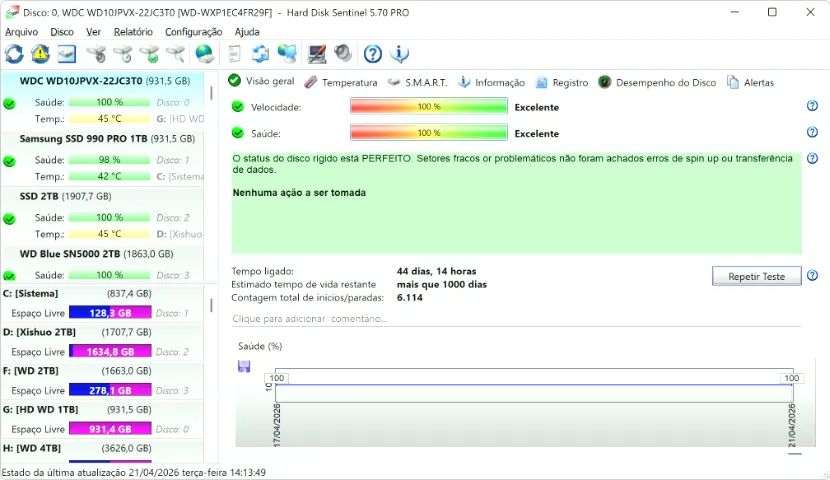The width and height of the screenshot is (830, 480).
Task: Click the report document toolbar icon
Action: [234, 53]
